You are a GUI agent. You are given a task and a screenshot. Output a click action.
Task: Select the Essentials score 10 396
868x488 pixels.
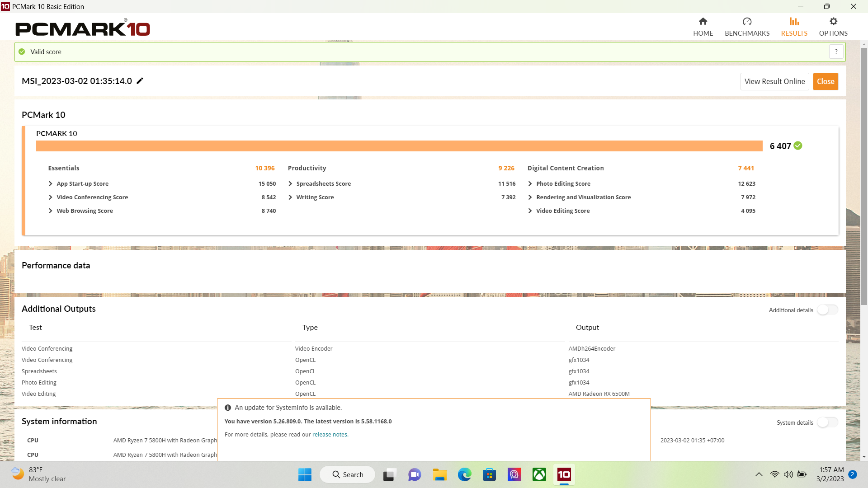click(265, 168)
